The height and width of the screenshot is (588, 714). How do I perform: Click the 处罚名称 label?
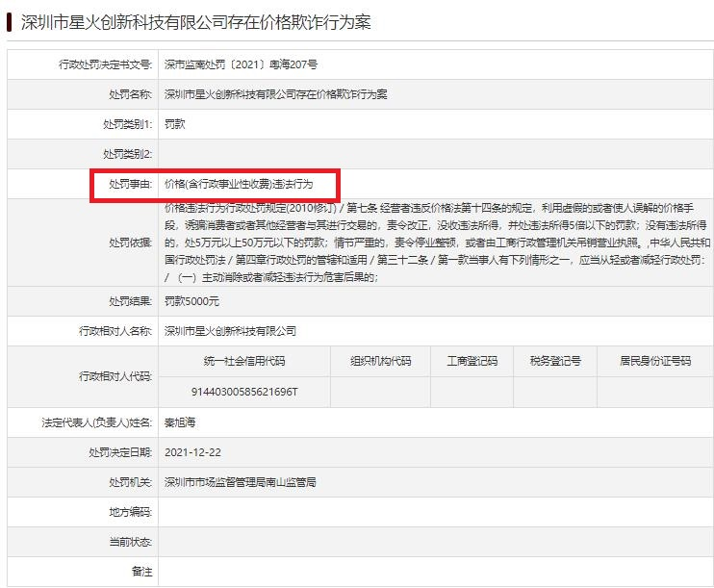point(130,94)
